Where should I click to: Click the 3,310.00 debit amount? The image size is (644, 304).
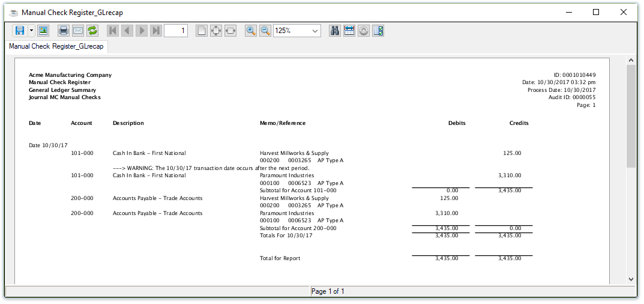click(447, 213)
